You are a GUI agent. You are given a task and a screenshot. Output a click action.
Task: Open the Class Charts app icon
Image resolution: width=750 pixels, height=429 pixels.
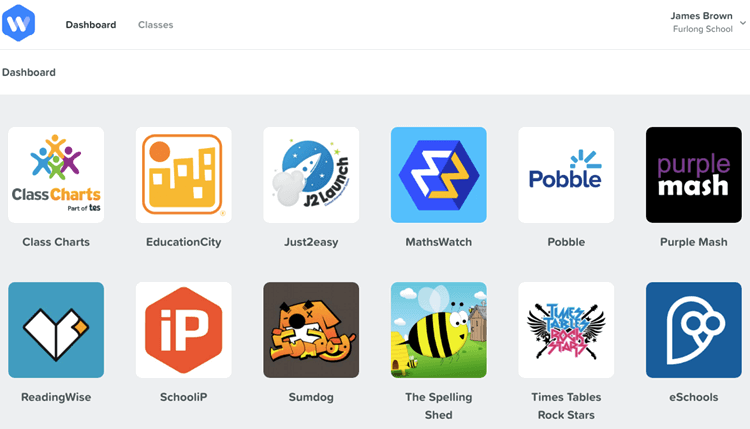[x=56, y=175]
